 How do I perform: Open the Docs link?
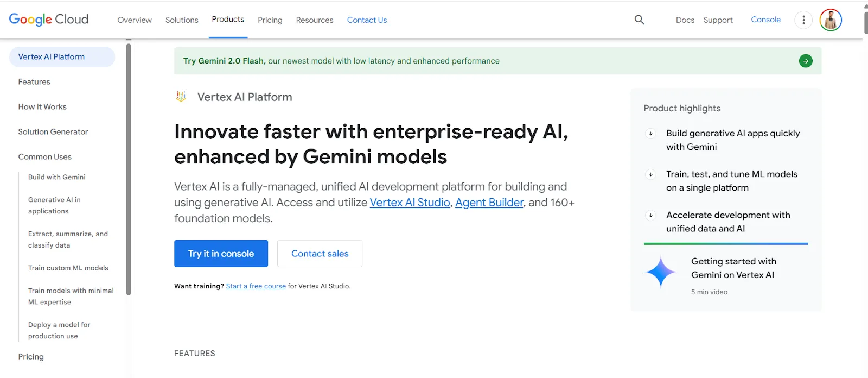685,20
